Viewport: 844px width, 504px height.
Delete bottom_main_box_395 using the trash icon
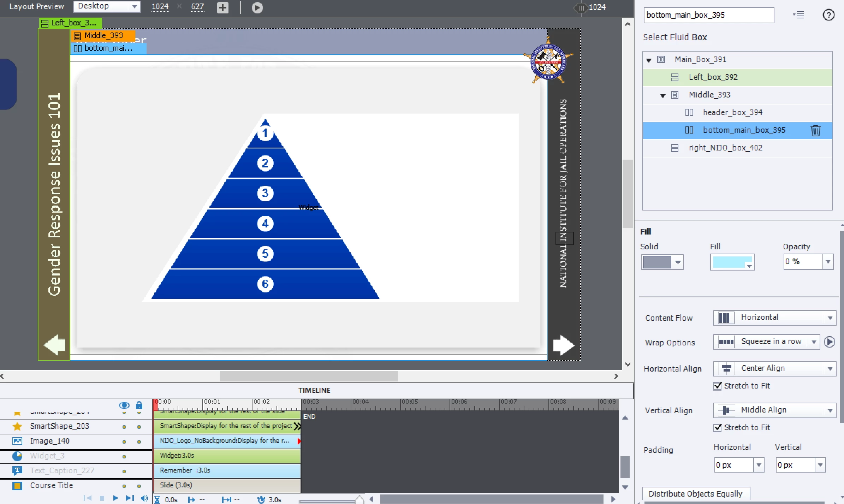[815, 130]
